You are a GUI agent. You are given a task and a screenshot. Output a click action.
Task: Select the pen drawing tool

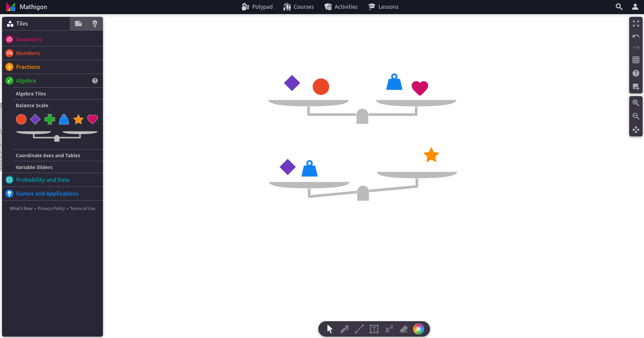point(345,329)
